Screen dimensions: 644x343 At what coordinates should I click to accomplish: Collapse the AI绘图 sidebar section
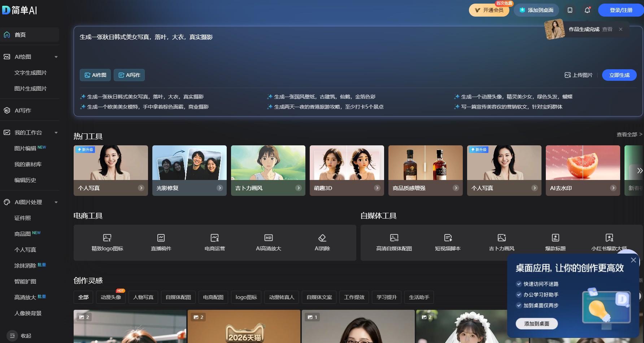point(56,57)
